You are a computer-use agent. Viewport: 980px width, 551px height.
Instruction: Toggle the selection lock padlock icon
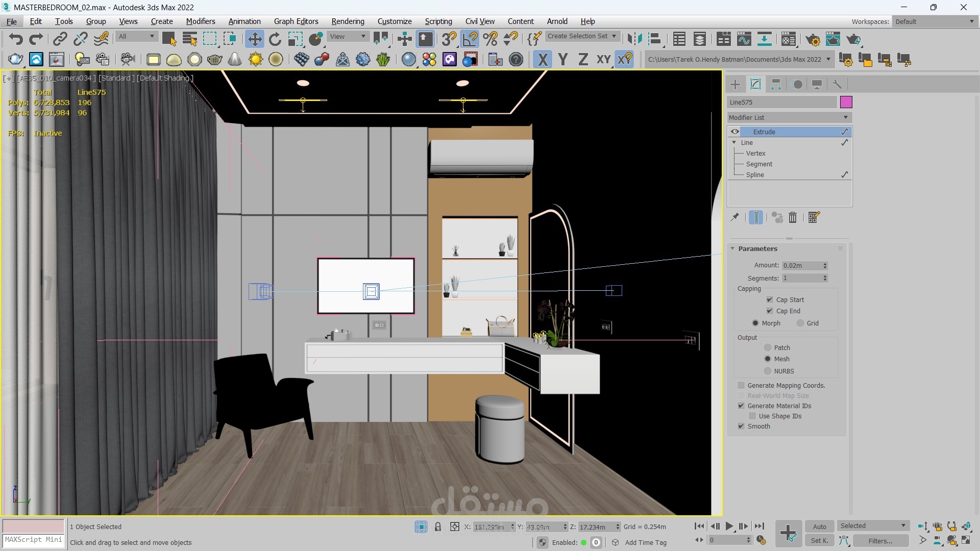point(437,527)
